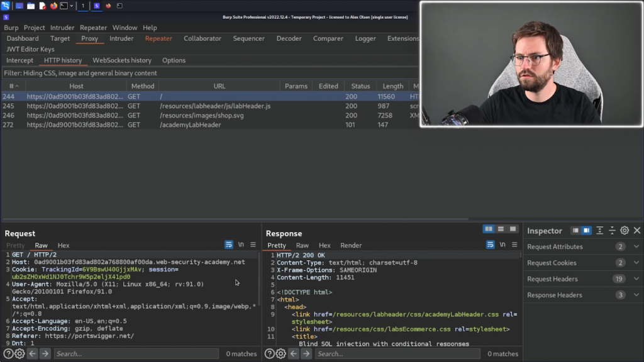Viewport: 644px width, 362px height.
Task: Sort history table by Status column
Action: click(x=360, y=86)
